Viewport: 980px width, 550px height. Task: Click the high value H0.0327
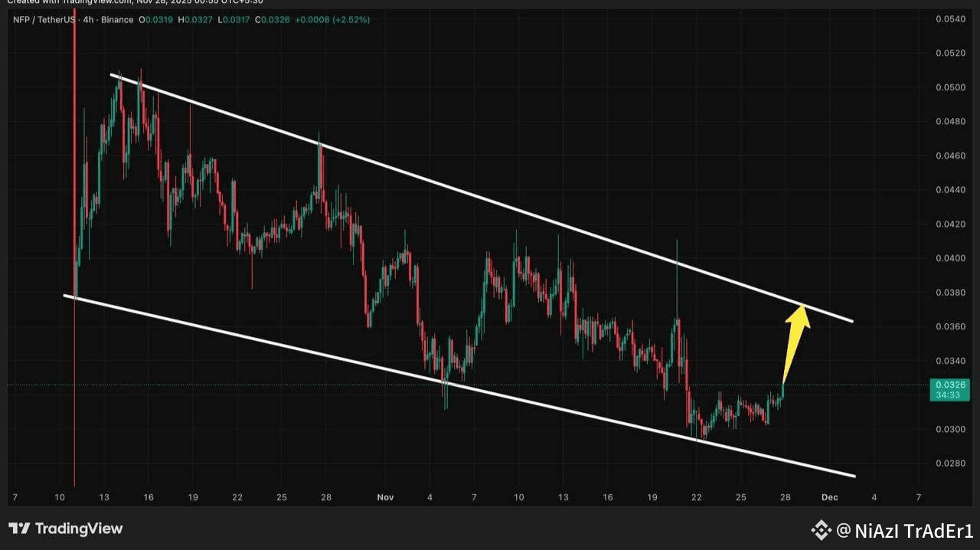coord(195,19)
